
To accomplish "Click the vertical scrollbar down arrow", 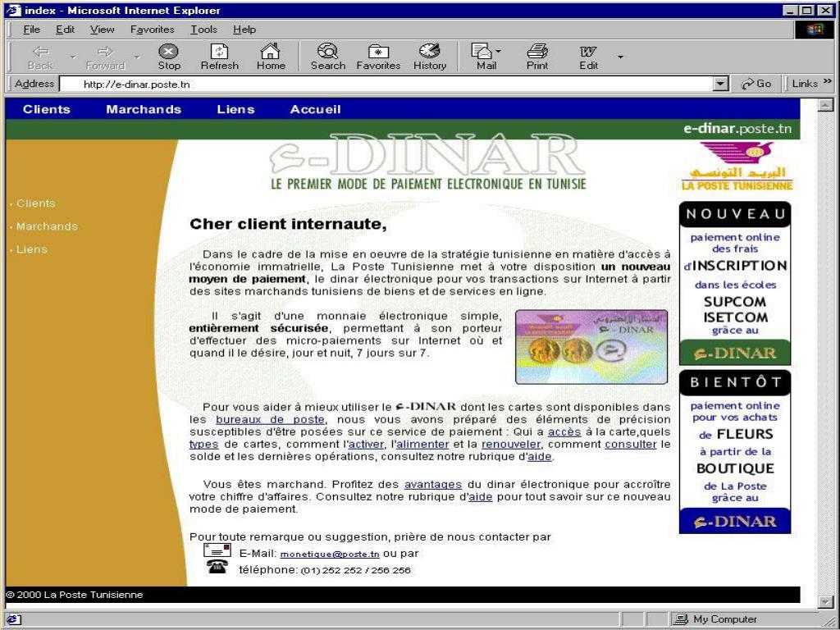I will pos(825,603).
